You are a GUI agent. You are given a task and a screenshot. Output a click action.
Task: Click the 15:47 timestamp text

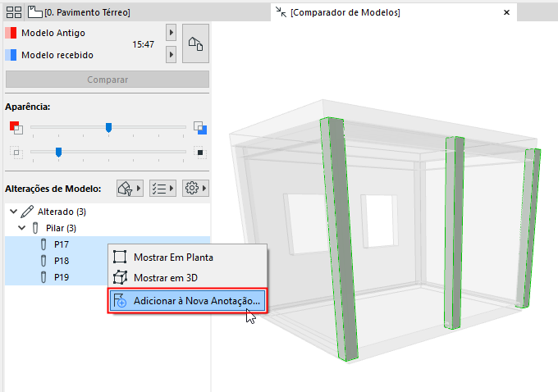[x=143, y=44]
